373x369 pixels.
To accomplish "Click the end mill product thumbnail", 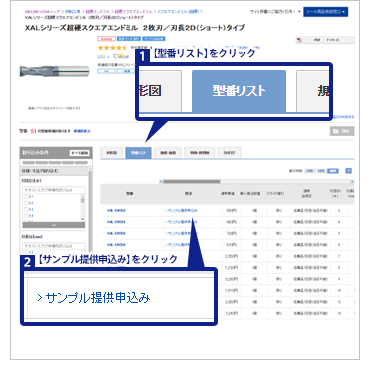I will click(54, 71).
